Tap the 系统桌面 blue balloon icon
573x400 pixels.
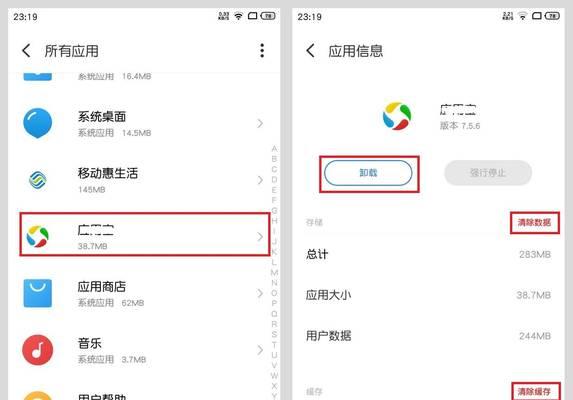coord(38,123)
